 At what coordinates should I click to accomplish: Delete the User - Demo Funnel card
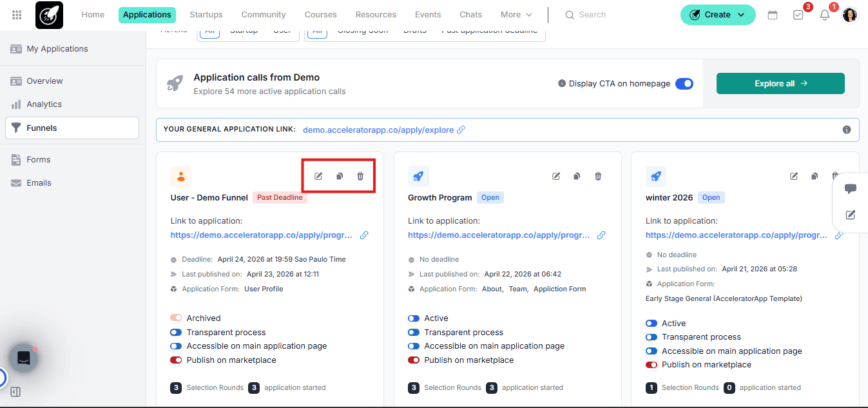coord(360,176)
